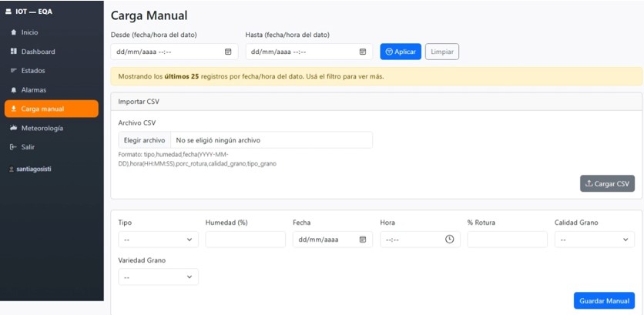Click the santiagosisti user icon

tap(12, 169)
